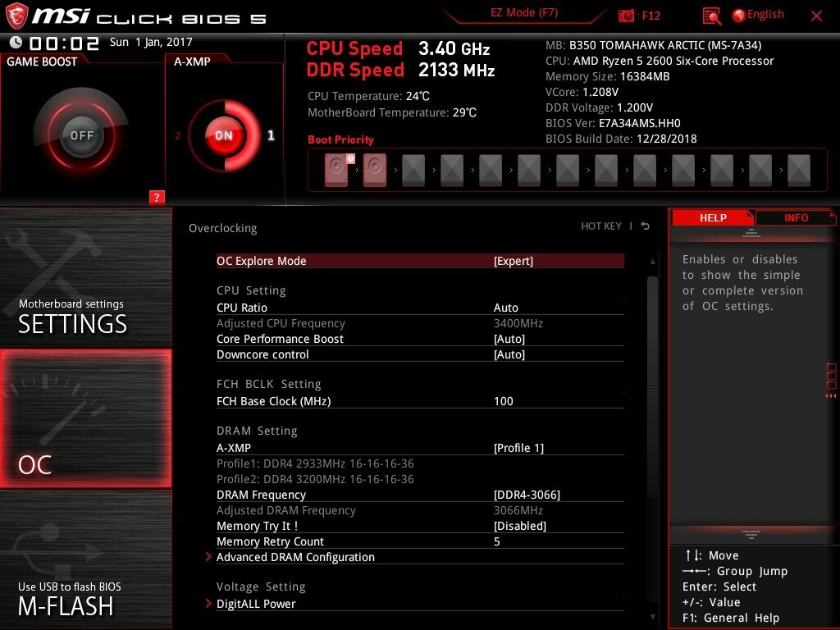Image resolution: width=840 pixels, height=630 pixels.
Task: Click the VCore: 1.208V reading
Action: [582, 92]
